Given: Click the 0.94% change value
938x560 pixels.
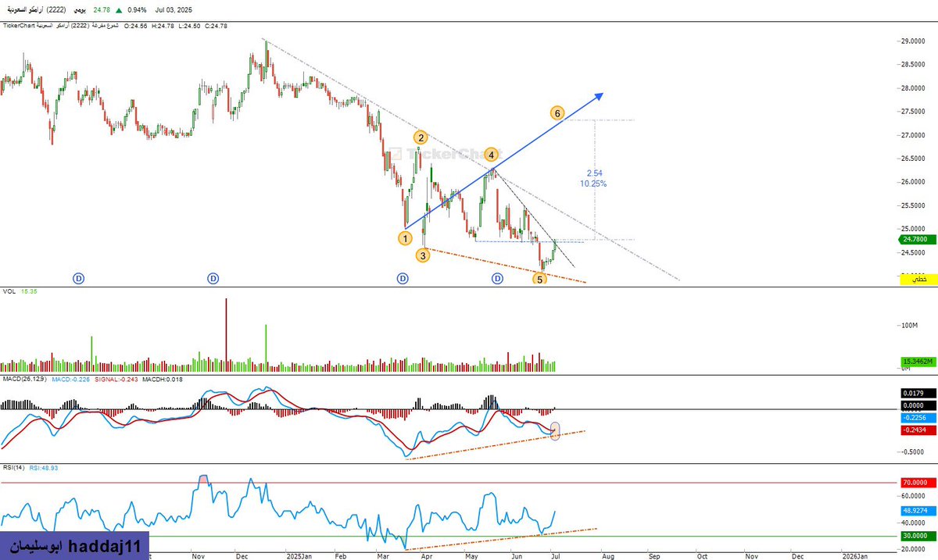Looking at the screenshot, I should (138, 11).
